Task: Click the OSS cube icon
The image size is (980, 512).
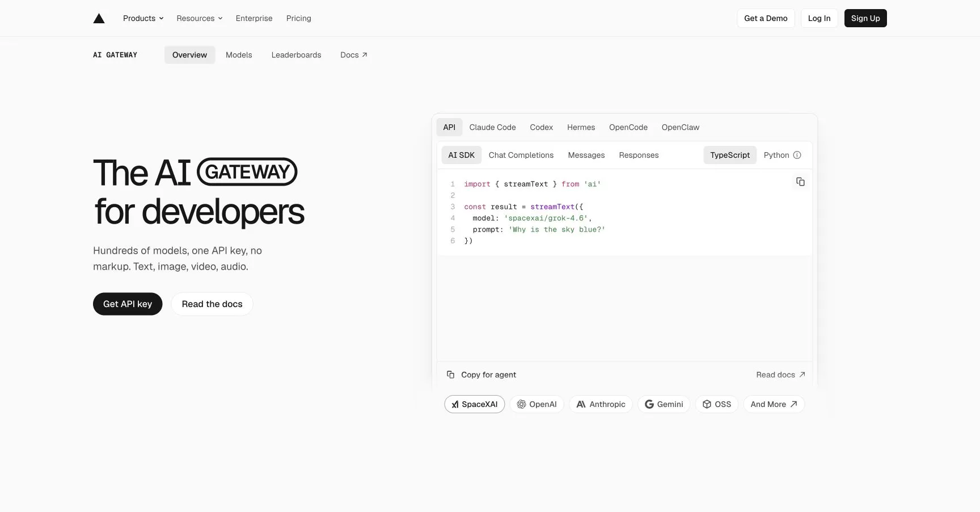Action: (707, 404)
